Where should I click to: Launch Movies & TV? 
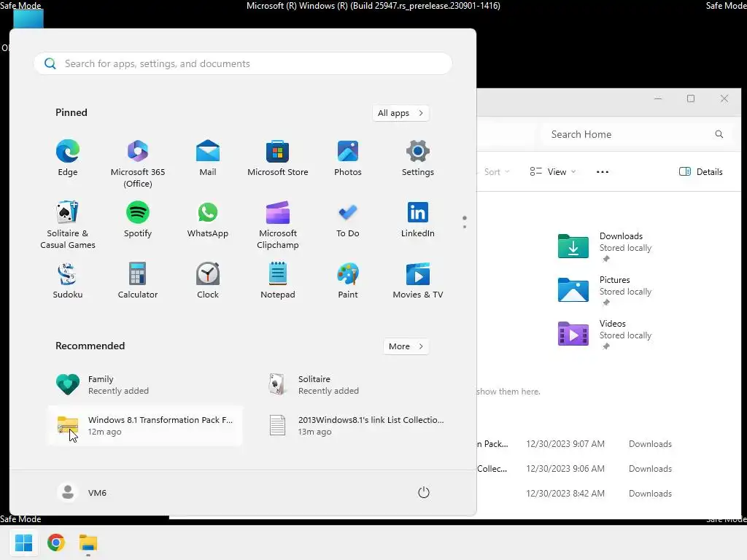click(x=418, y=281)
